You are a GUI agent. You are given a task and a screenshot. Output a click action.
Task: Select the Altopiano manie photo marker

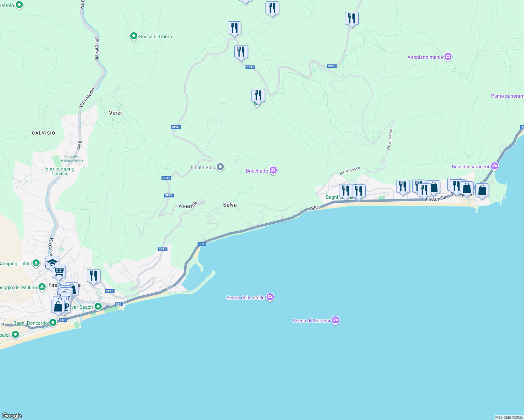click(x=448, y=56)
